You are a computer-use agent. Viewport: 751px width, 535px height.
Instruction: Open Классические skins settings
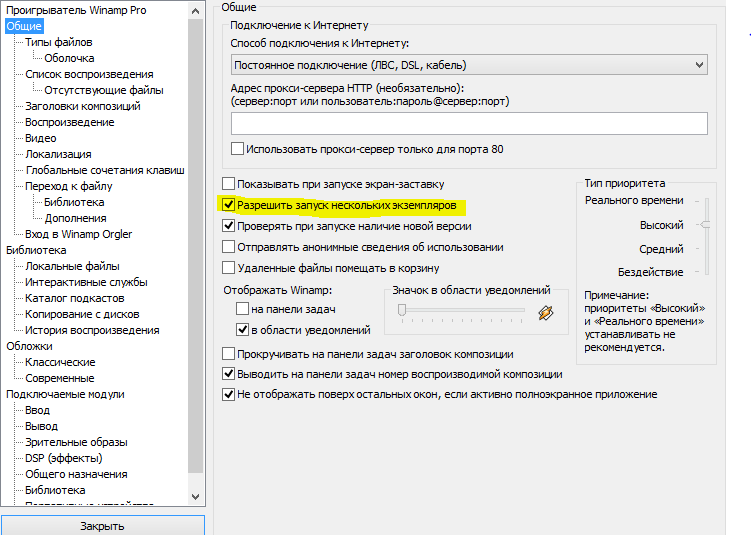click(x=60, y=362)
